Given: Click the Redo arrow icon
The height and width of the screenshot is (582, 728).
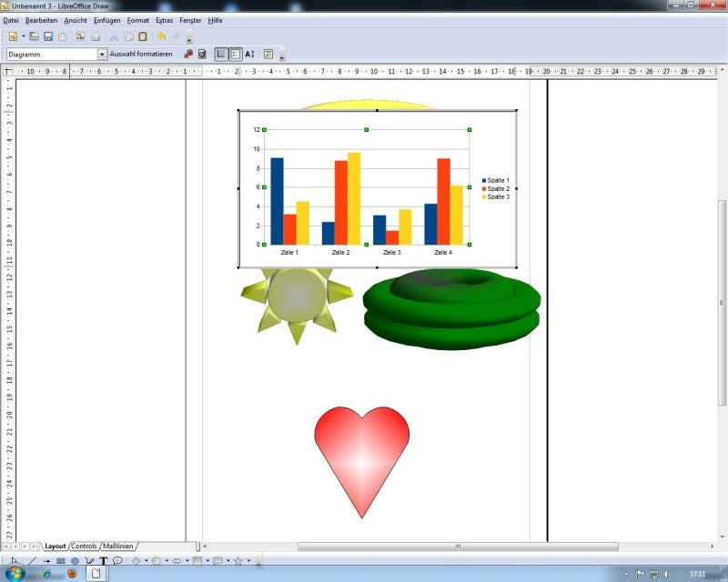Looking at the screenshot, I should pos(176,36).
